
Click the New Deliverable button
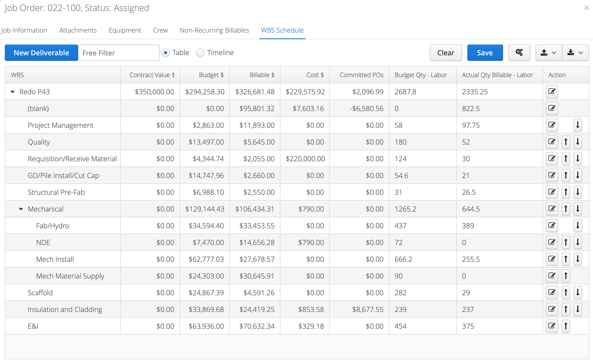(x=41, y=52)
